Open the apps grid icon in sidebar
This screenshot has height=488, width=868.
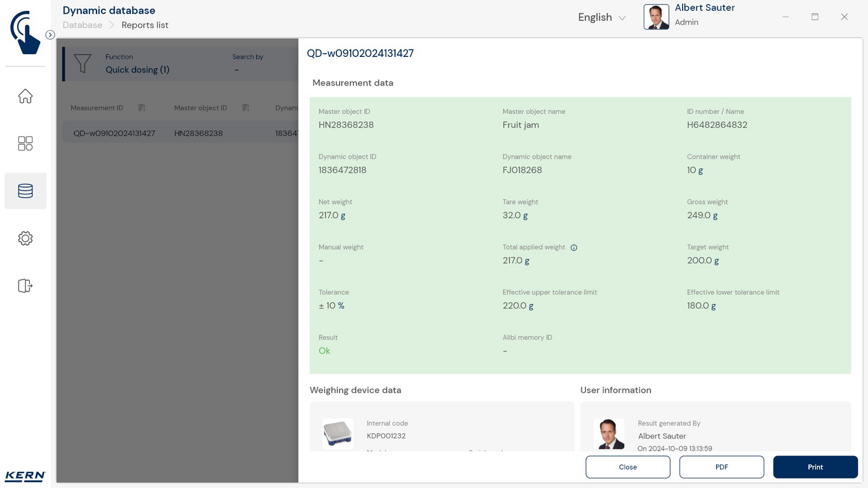[x=25, y=144]
